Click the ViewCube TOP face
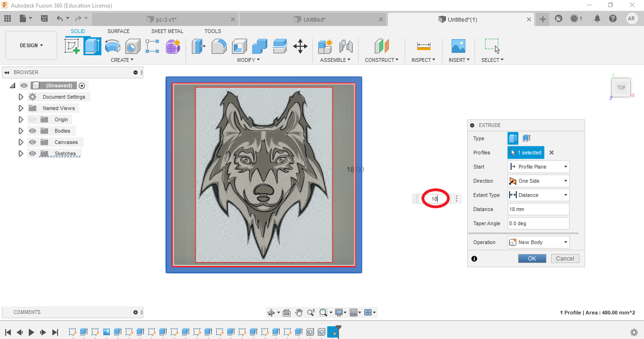This screenshot has height=339, width=644. [621, 88]
